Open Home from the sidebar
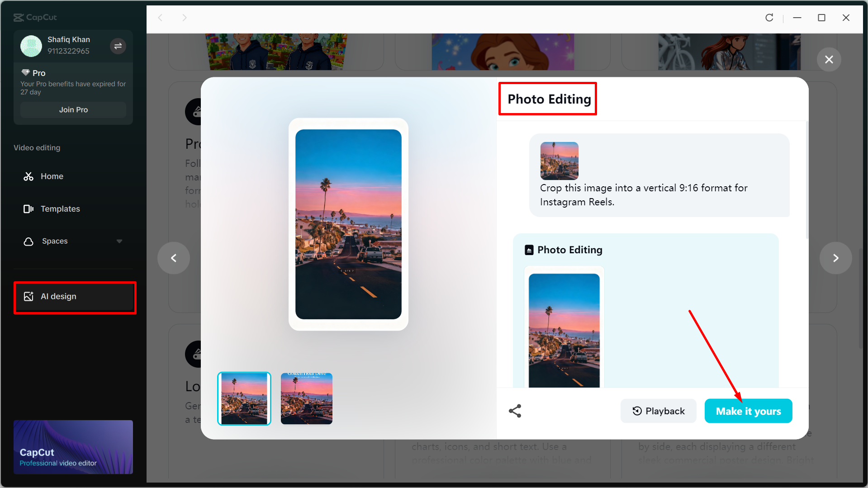Image resolution: width=868 pixels, height=488 pixels. tap(52, 176)
